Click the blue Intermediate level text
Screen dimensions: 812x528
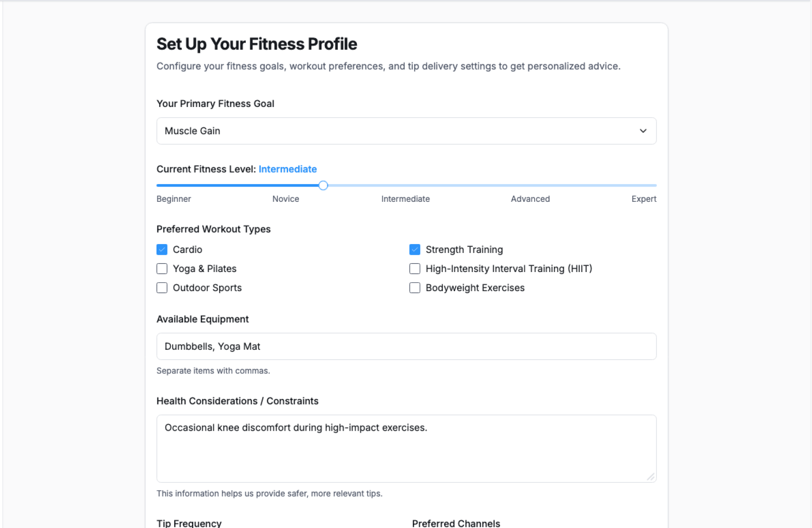288,169
